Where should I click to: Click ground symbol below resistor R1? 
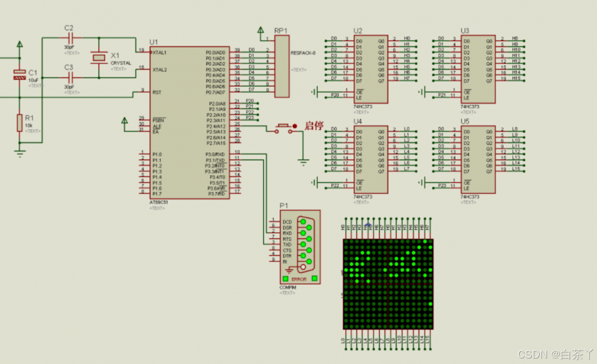pos(19,153)
